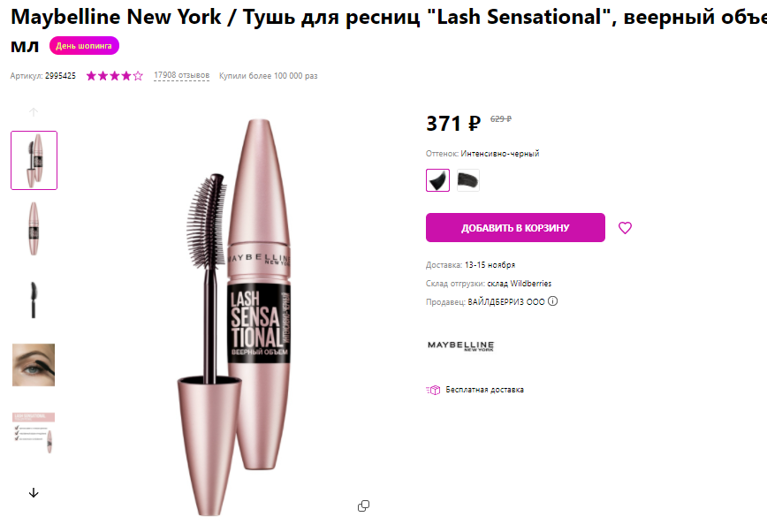Click the free delivery box icon
This screenshot has width=767, height=532.
click(433, 390)
